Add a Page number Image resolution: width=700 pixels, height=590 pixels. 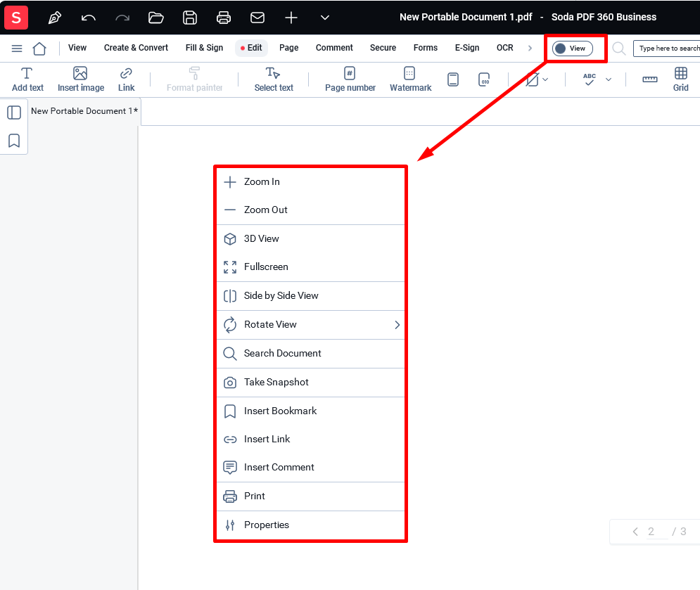350,79
